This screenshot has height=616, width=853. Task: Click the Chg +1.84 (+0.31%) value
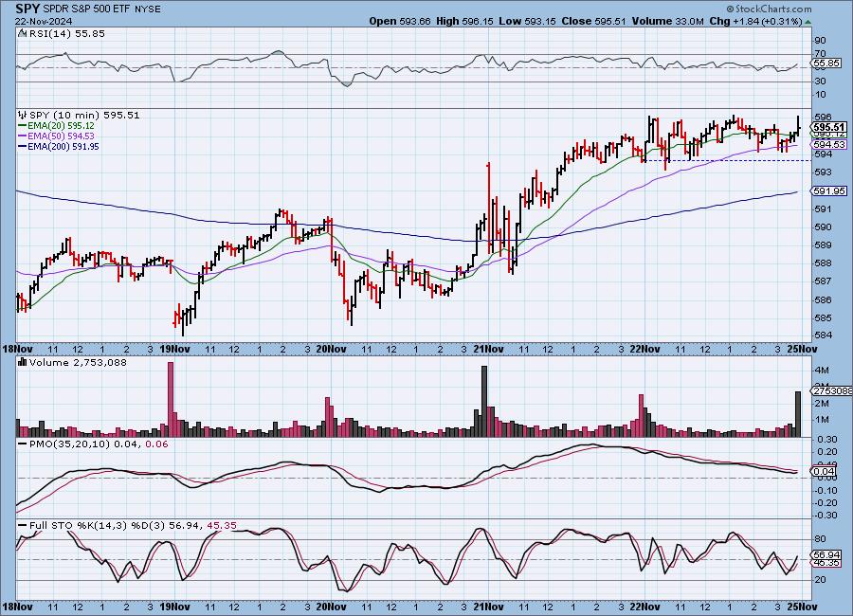coord(756,21)
